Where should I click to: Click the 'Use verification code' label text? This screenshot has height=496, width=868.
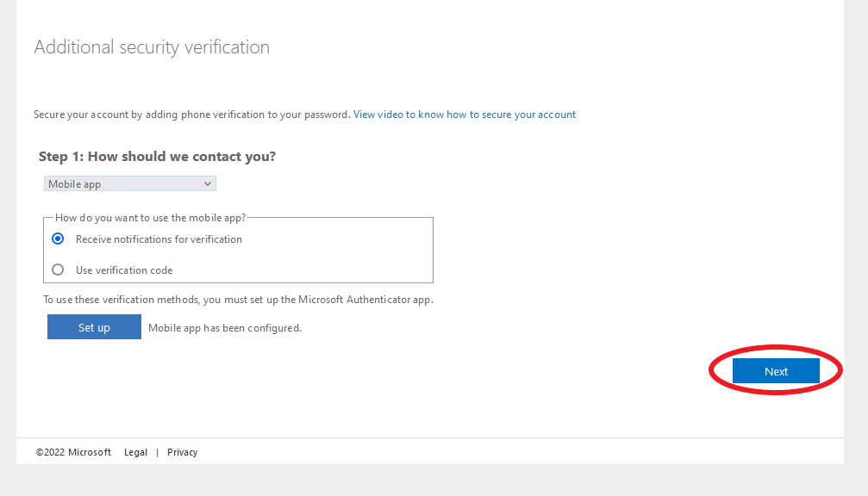coord(124,270)
